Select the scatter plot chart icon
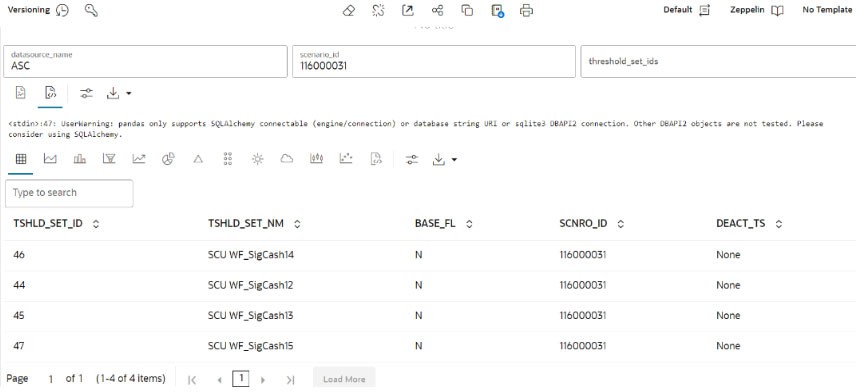 click(346, 159)
